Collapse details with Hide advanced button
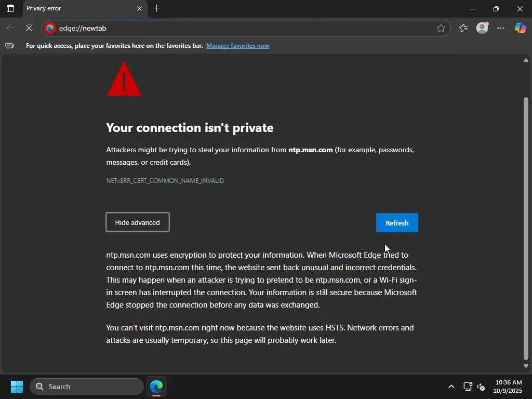 [138, 222]
